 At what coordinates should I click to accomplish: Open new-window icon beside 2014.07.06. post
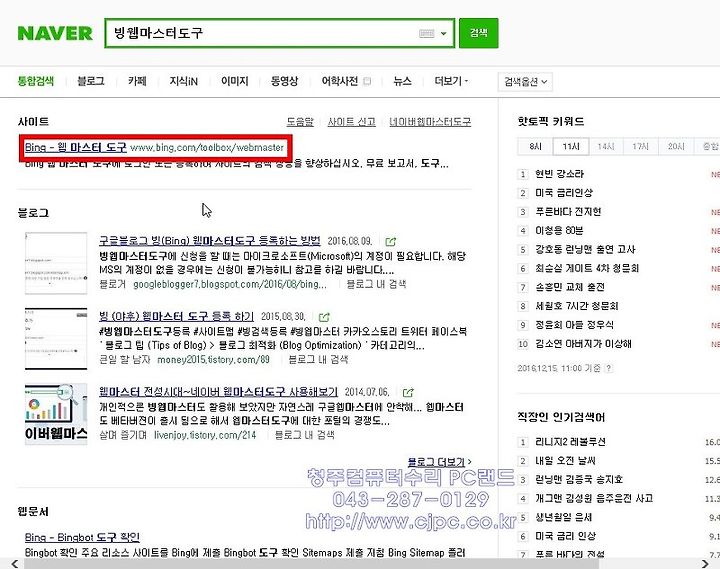point(408,392)
